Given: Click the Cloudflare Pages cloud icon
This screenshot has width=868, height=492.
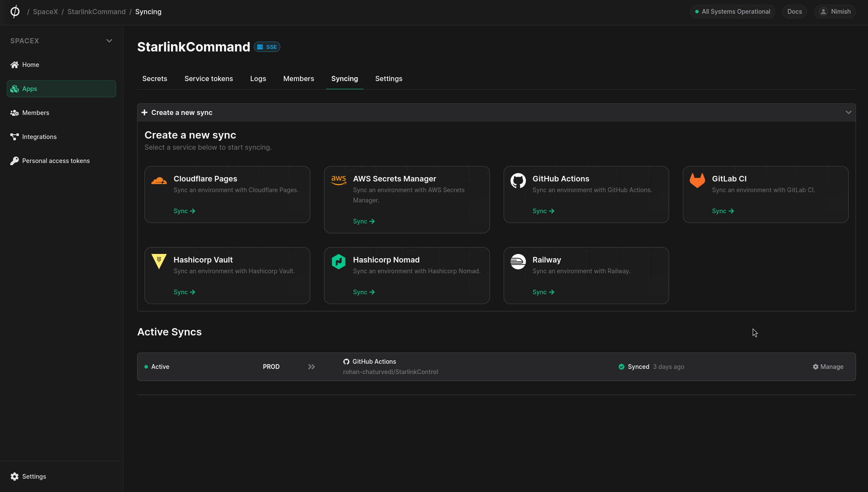Looking at the screenshot, I should click(x=159, y=181).
